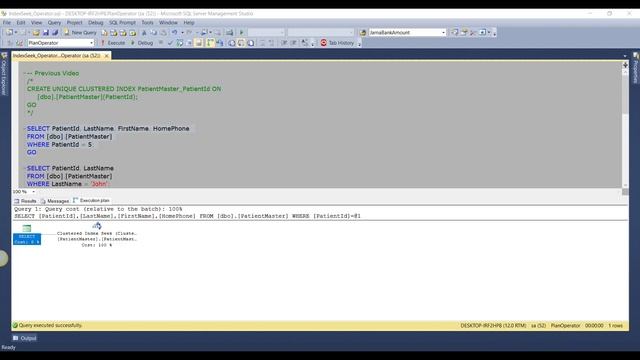
Task: Click Comment out selected lines icon
Action: click(x=262, y=43)
